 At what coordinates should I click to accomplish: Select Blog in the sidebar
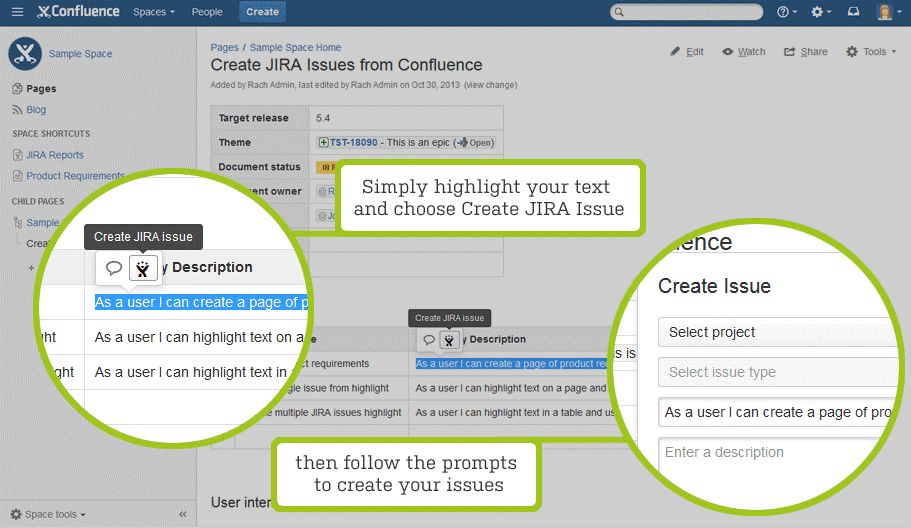[35, 109]
